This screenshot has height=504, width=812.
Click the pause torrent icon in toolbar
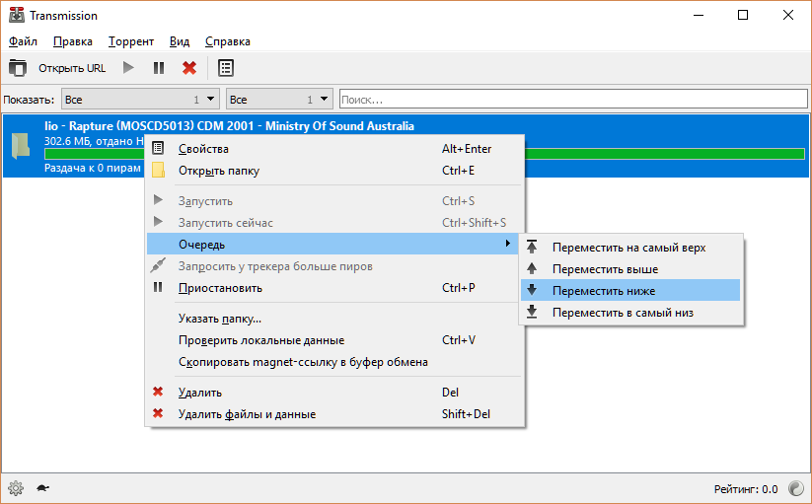tap(159, 68)
